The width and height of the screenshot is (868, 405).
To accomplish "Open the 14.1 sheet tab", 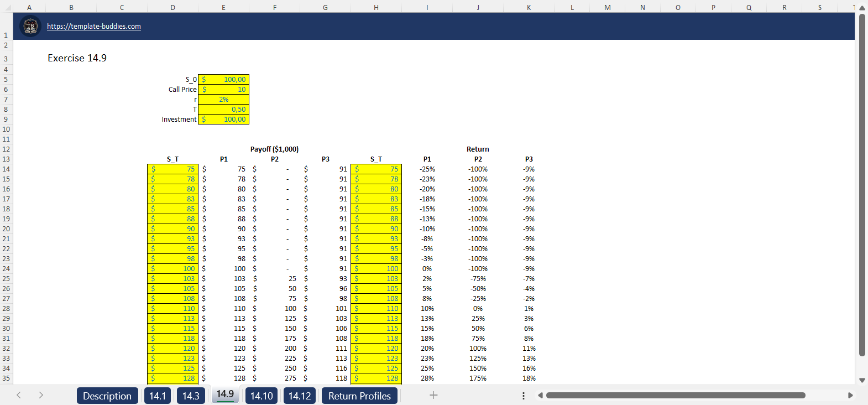I will (x=158, y=396).
